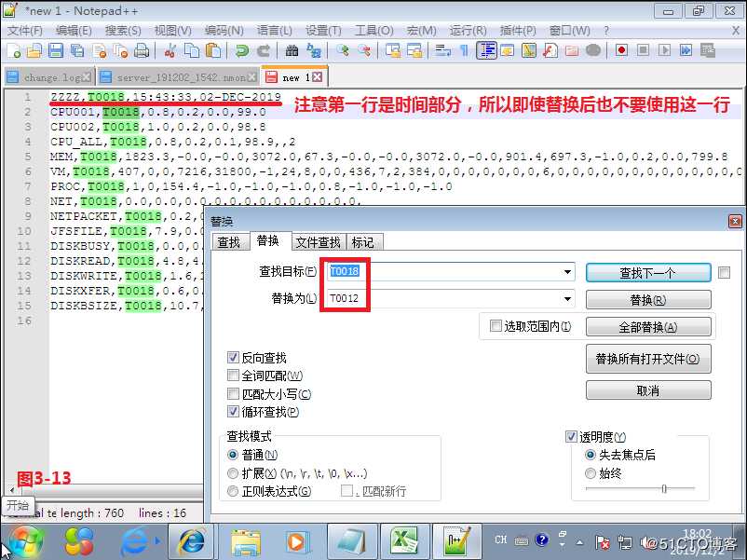The height and width of the screenshot is (560, 747).
Task: Click the New file toolbar icon
Action: coord(14,50)
